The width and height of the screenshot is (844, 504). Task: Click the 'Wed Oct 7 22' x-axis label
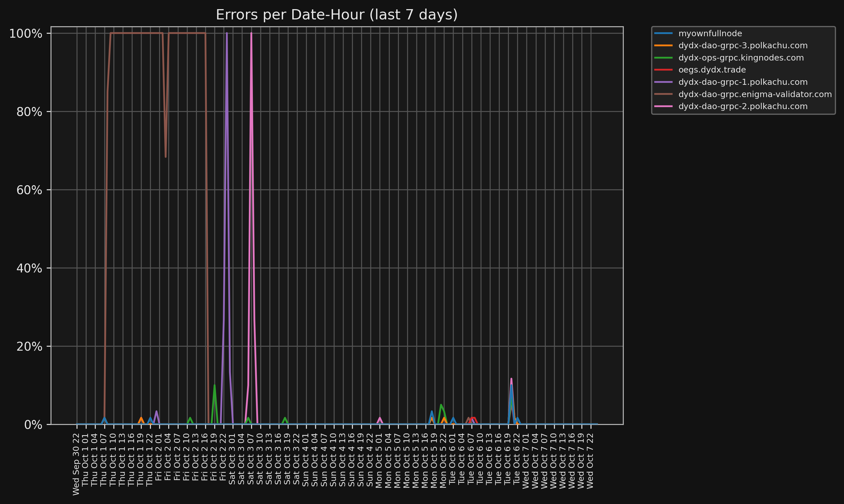[x=590, y=461]
